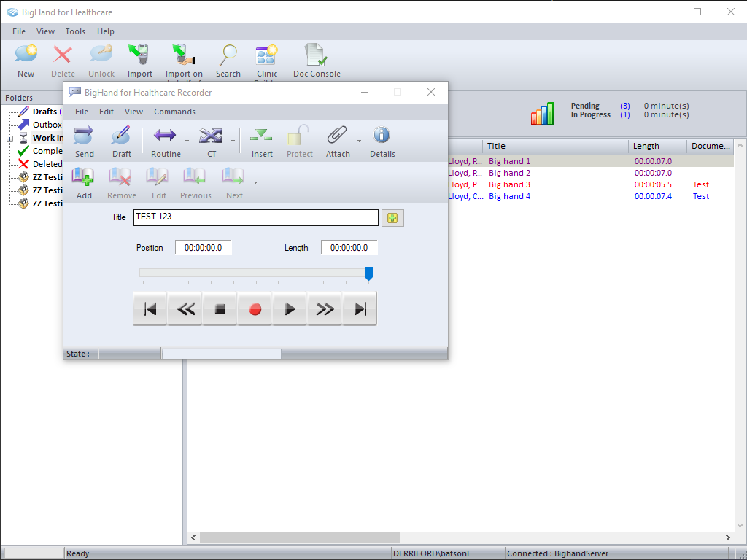Screen dimensions: 747x560
Task: Click the Title field containing TEST 123
Action: point(256,217)
